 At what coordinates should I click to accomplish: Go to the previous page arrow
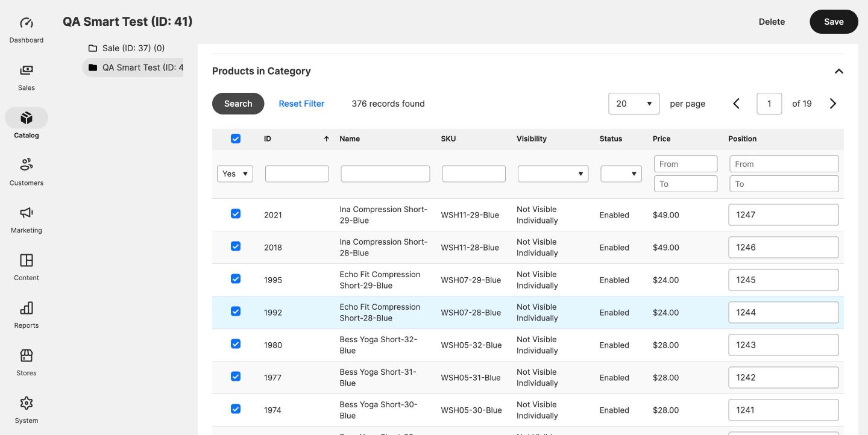(736, 104)
